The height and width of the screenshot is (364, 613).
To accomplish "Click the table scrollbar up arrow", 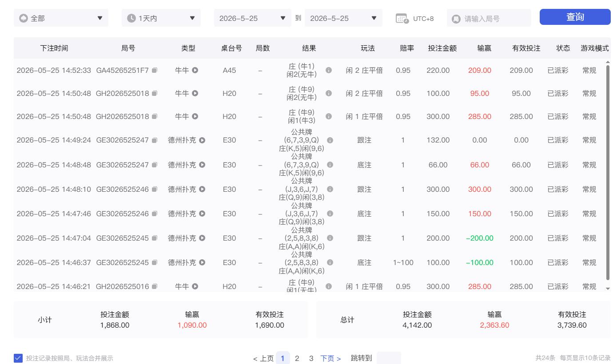I will click(x=608, y=62).
